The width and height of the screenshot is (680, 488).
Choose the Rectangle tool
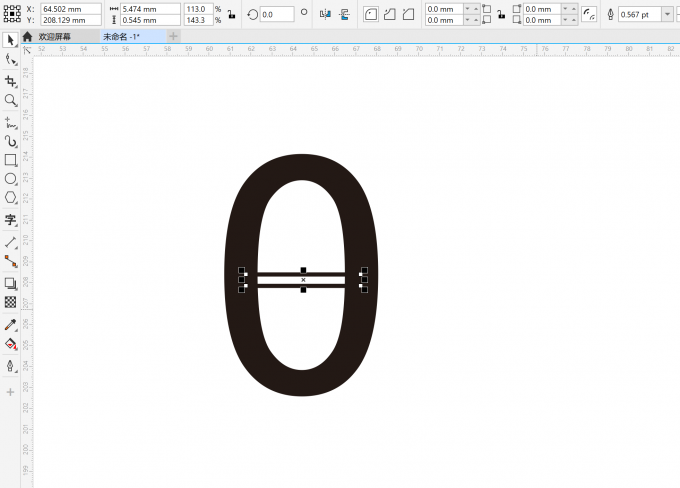11,160
